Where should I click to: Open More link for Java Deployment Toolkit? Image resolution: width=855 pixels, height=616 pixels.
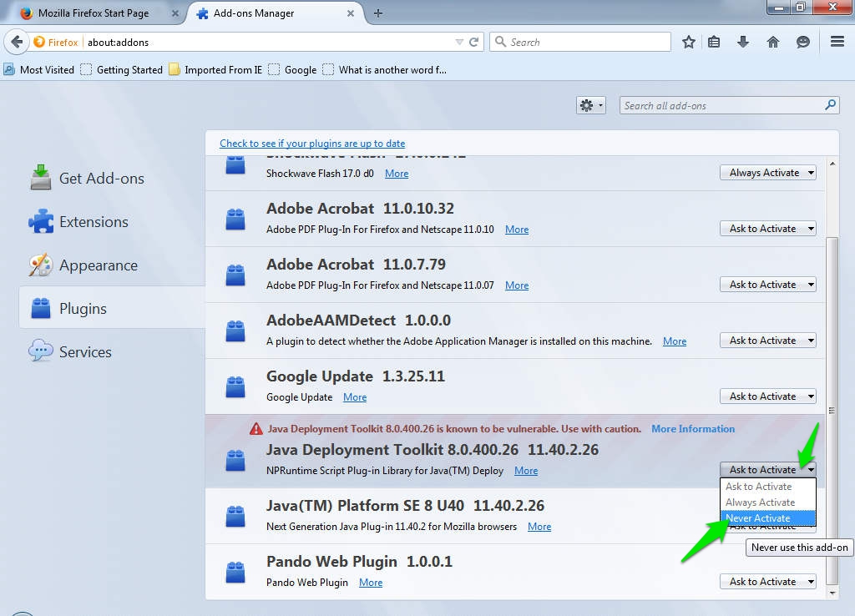526,471
